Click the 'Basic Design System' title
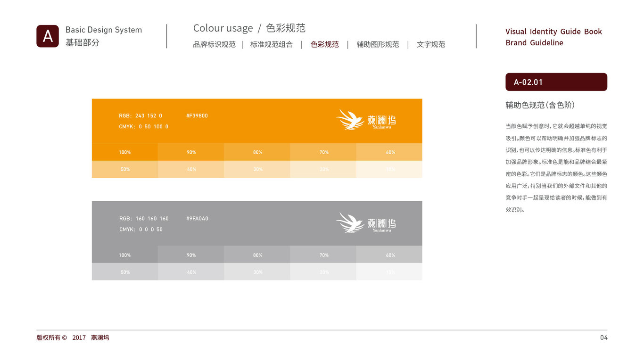Viewport: 644px width, 362px height. 104,30
